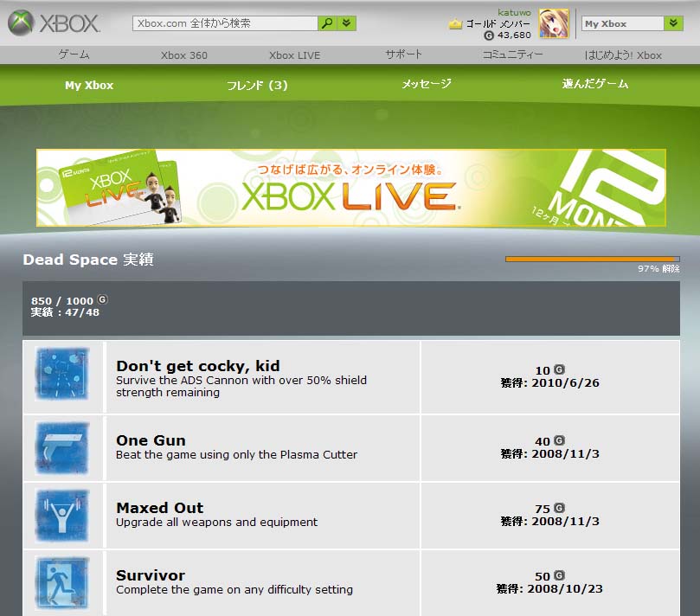The image size is (700, 616).
Task: Expand the search scope dropdown arrow
Action: 347,23
